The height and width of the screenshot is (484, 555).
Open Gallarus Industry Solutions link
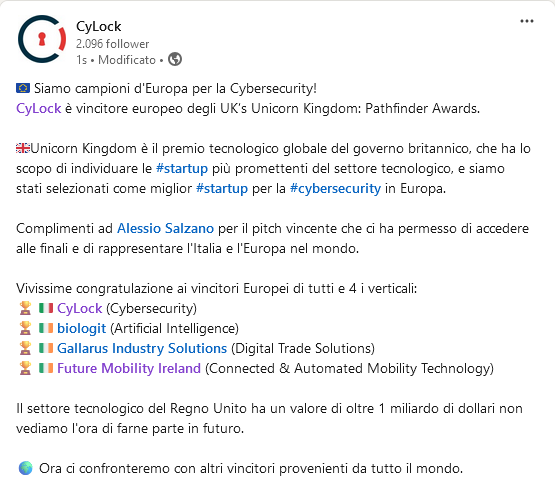142,348
